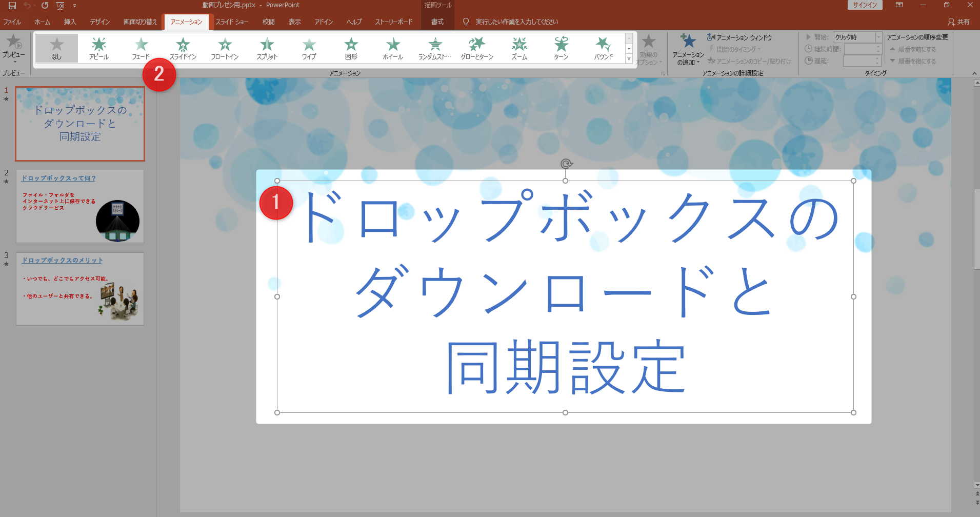Select slide 1 thumbnail
The height and width of the screenshot is (517, 980).
(80, 124)
